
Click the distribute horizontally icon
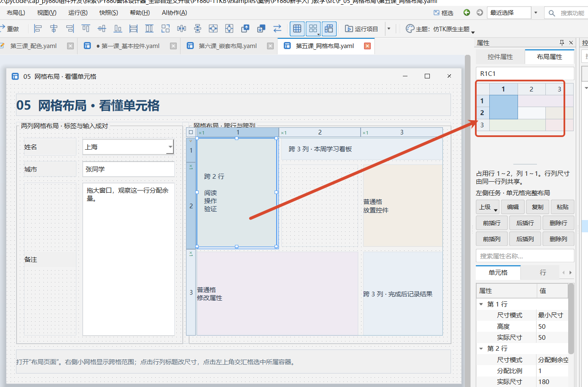(x=182, y=29)
